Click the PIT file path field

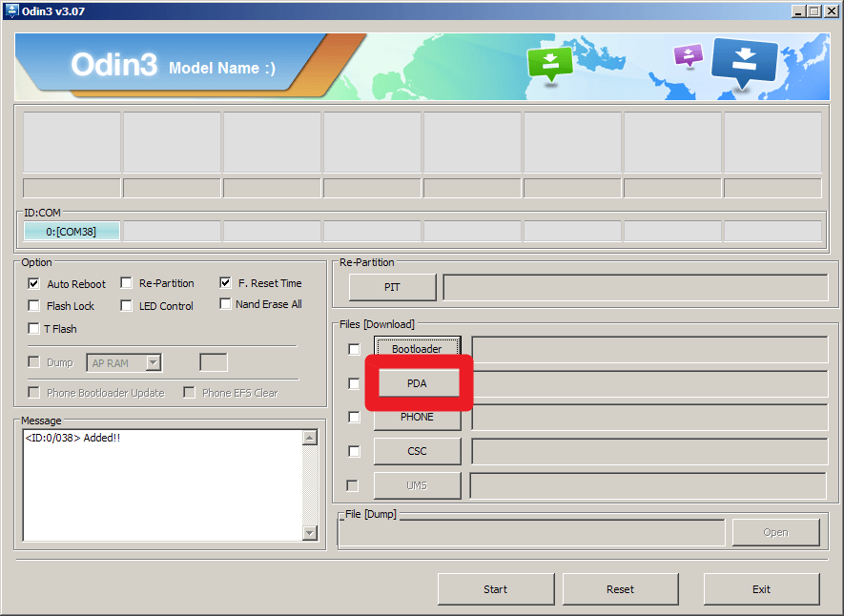(635, 287)
